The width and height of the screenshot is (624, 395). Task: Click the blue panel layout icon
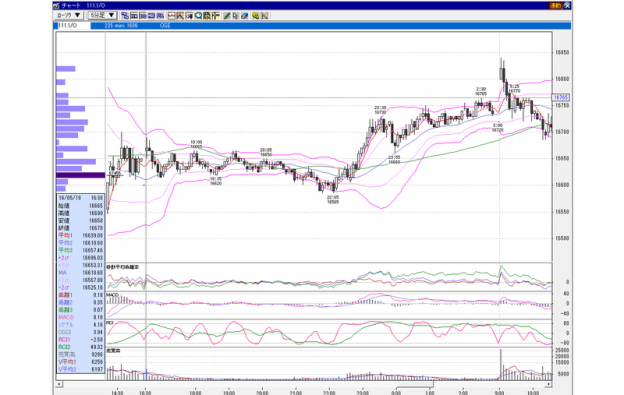tap(151, 16)
